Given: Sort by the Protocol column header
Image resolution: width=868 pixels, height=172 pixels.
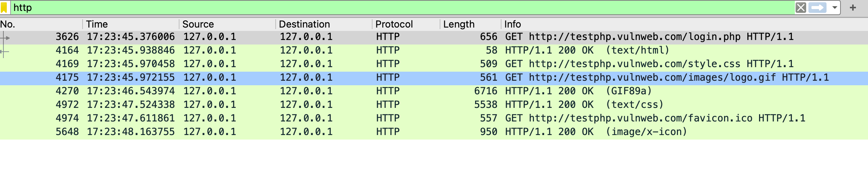Looking at the screenshot, I should [x=406, y=24].
